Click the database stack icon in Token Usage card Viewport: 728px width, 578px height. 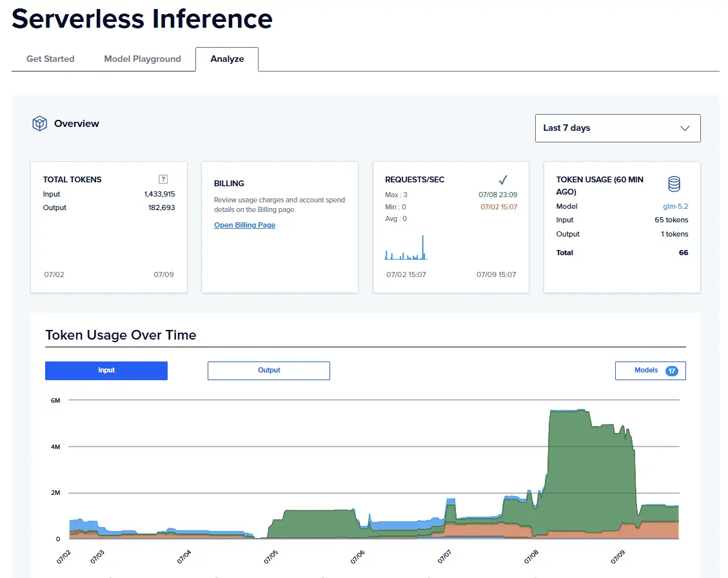tap(674, 184)
